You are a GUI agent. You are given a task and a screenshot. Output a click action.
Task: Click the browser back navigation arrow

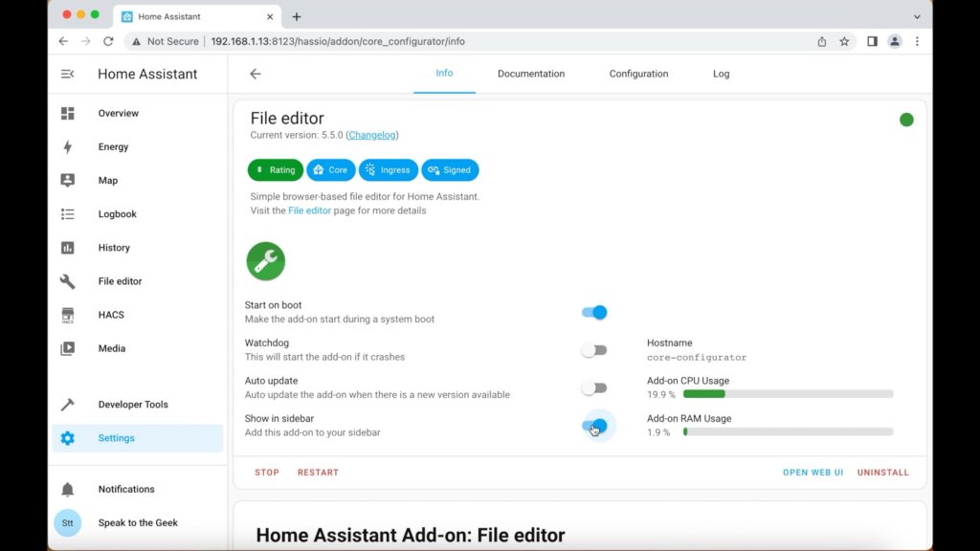click(63, 41)
